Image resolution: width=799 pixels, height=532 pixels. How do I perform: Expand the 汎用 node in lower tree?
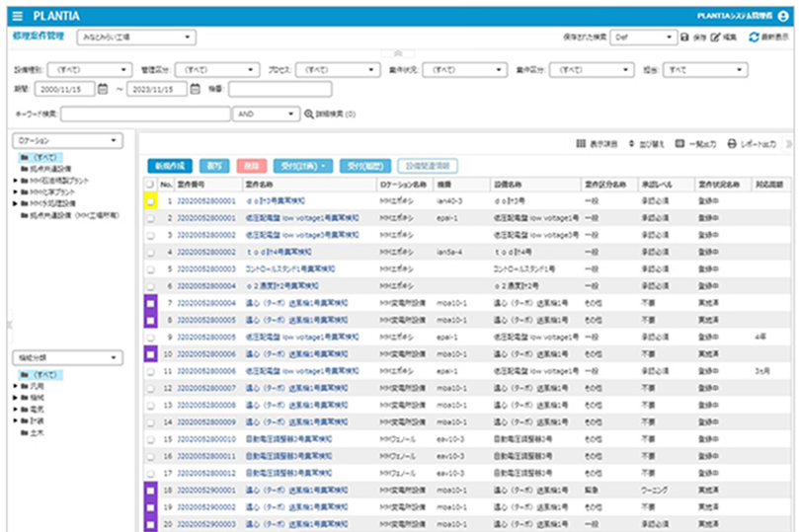click(x=15, y=386)
